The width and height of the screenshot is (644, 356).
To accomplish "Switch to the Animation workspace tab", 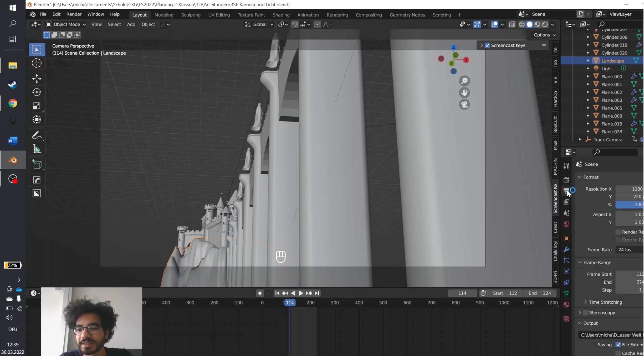I will pyautogui.click(x=308, y=15).
